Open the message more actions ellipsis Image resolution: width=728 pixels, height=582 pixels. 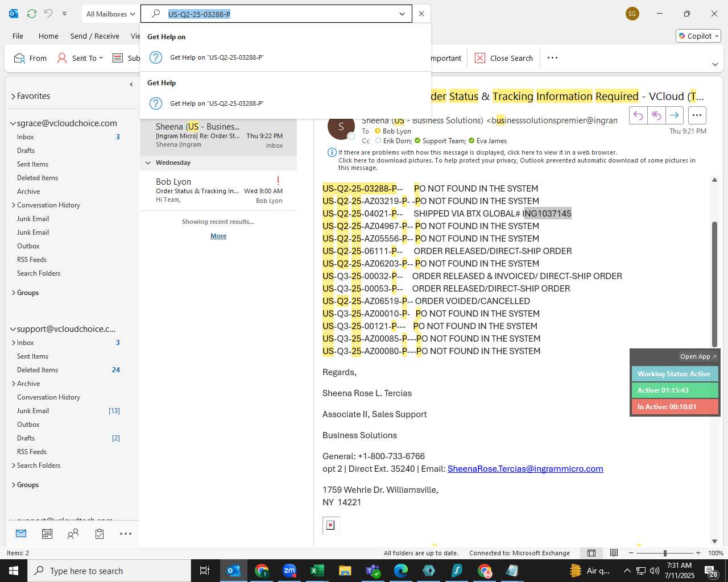coord(697,115)
